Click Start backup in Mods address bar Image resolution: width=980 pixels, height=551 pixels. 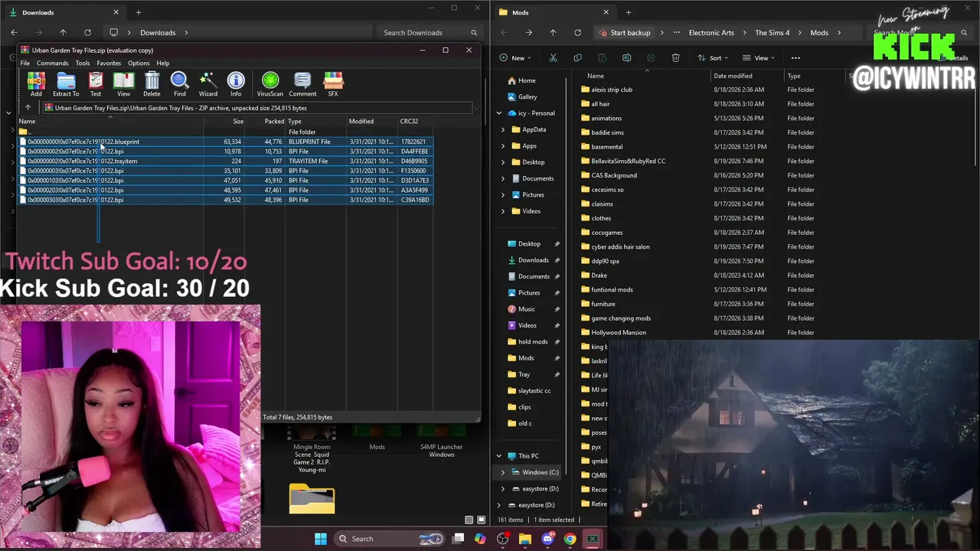(625, 33)
